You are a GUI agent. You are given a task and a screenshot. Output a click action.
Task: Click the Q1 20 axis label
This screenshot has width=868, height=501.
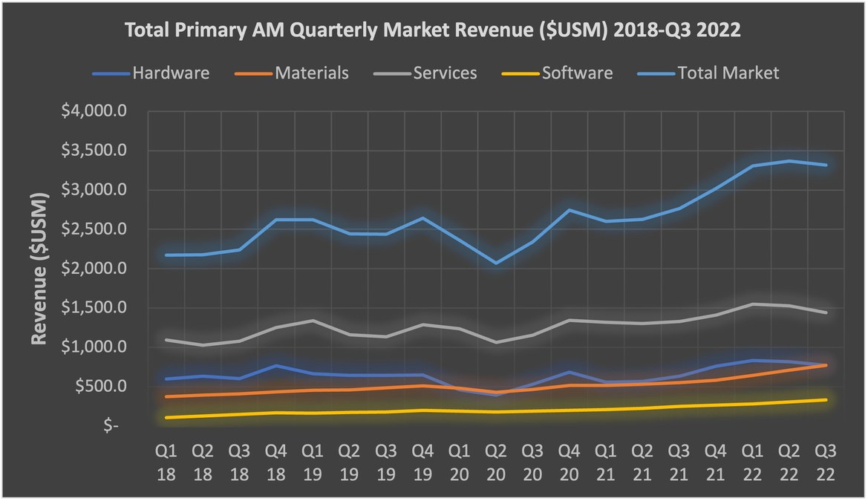click(459, 463)
